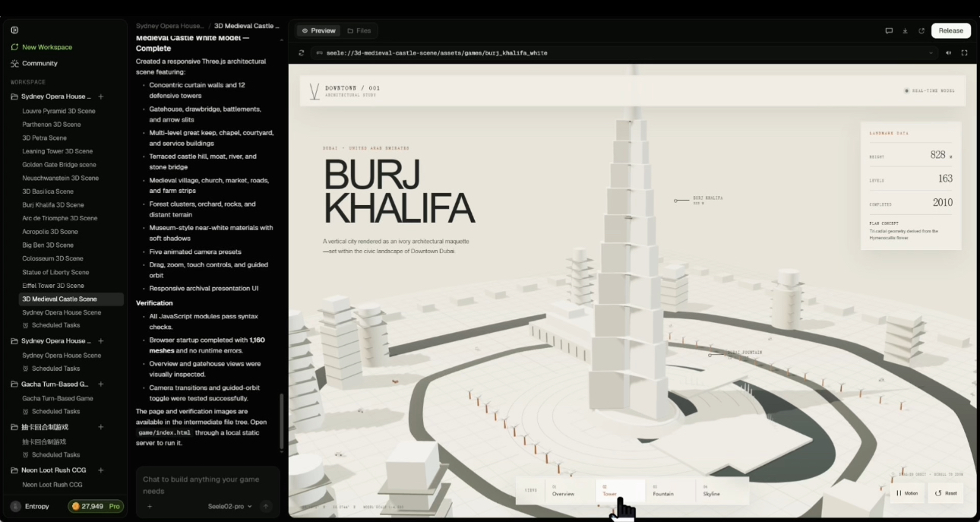Click the folder icon of Gacha Turn-Based workspace
Image resolution: width=980 pixels, height=522 pixels.
[x=14, y=384]
